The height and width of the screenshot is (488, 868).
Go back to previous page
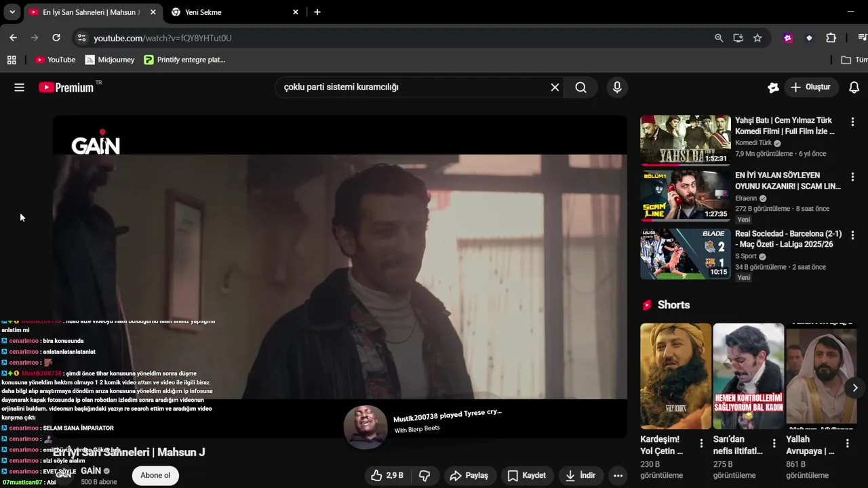pyautogui.click(x=13, y=38)
